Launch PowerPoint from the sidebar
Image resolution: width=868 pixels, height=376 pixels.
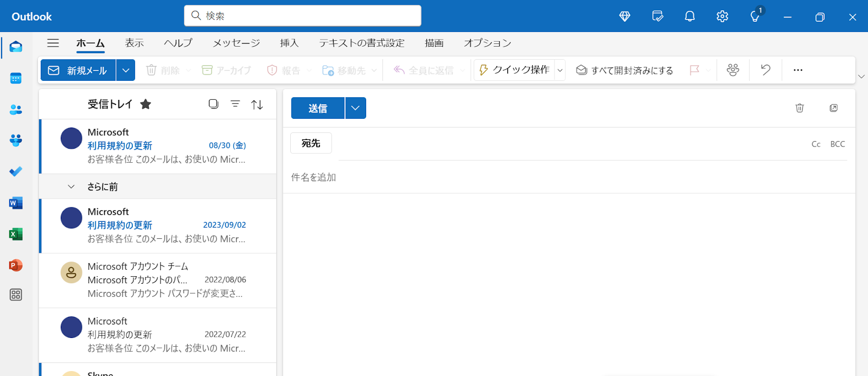pos(16,265)
